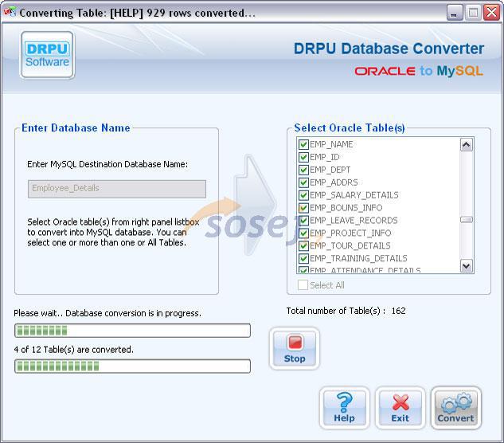Click '4 of 12 Table(s) are converted.' text

pyautogui.click(x=73, y=350)
